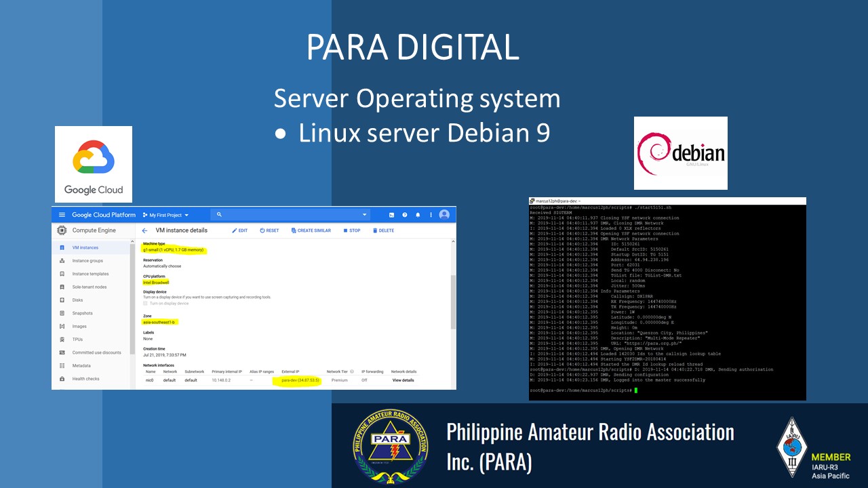Image resolution: width=868 pixels, height=488 pixels.
Task: Click inside the Google Cloud search field
Action: pos(292,215)
